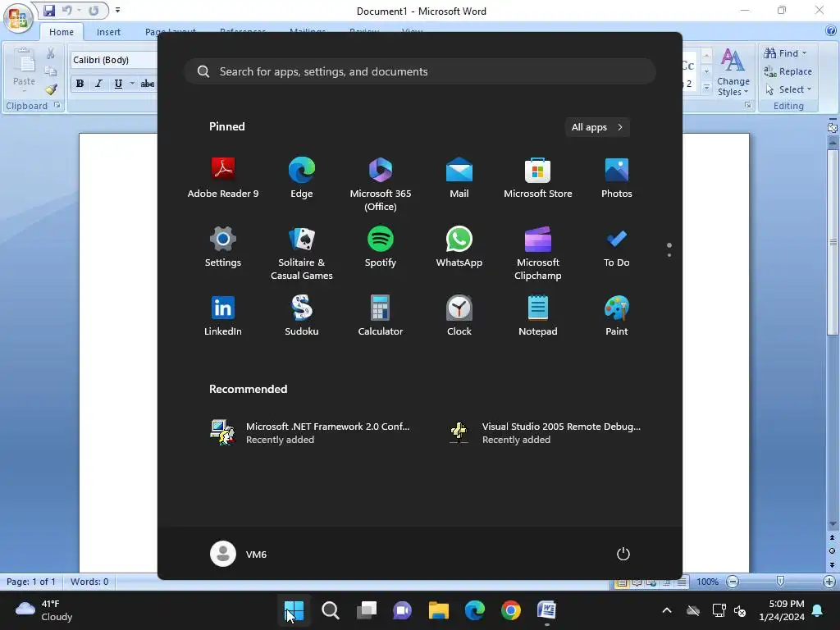
Task: Click the Format Painter brush in Word
Action: coord(51,89)
